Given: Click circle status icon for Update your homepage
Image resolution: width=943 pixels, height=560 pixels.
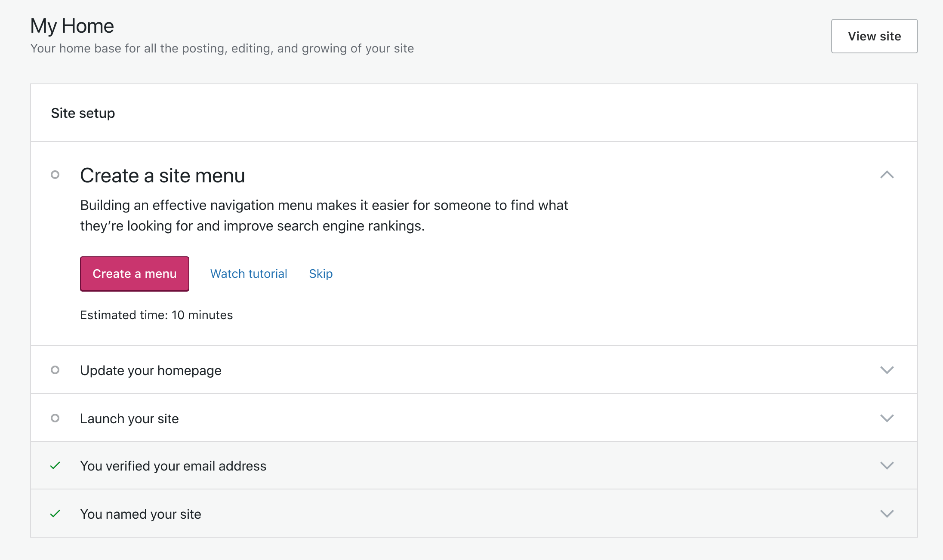Looking at the screenshot, I should pos(55,370).
